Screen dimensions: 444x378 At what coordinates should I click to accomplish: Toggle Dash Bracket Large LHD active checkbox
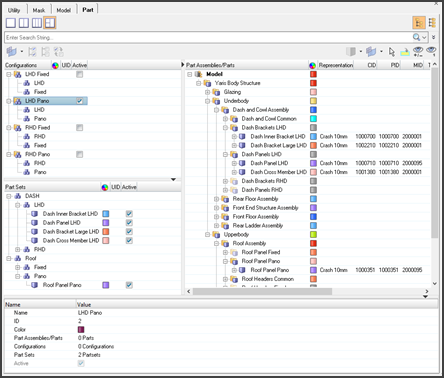(x=129, y=232)
